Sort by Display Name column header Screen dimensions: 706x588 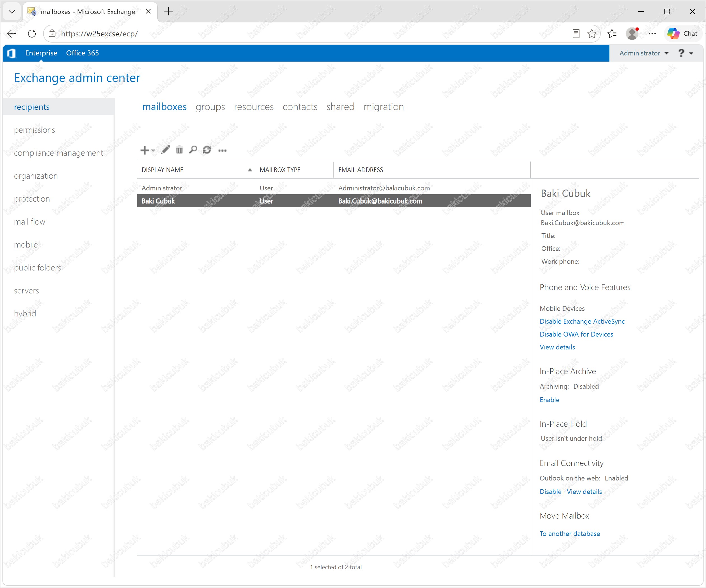click(x=196, y=170)
